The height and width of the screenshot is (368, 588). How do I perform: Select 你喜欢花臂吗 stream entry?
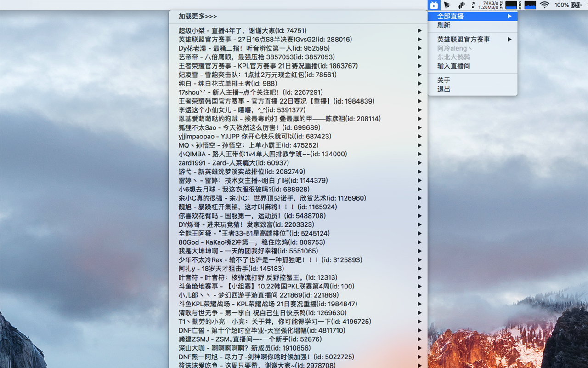[298, 216]
